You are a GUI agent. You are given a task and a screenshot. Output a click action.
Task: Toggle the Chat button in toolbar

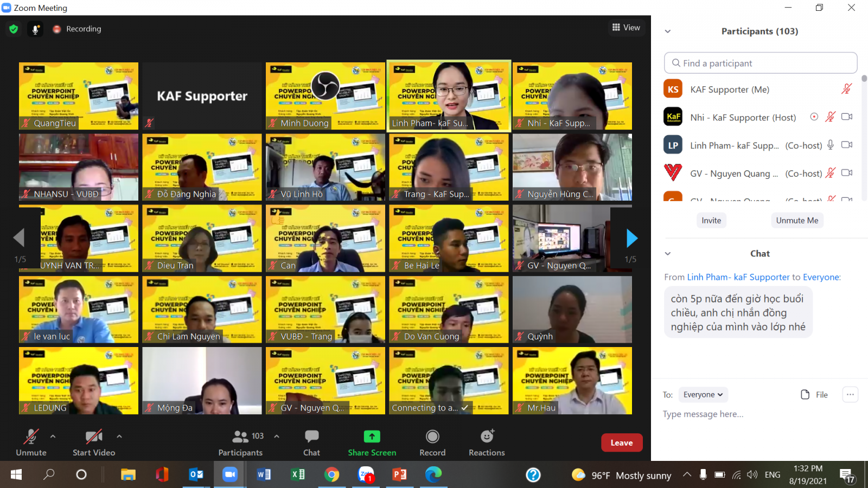tap(311, 442)
